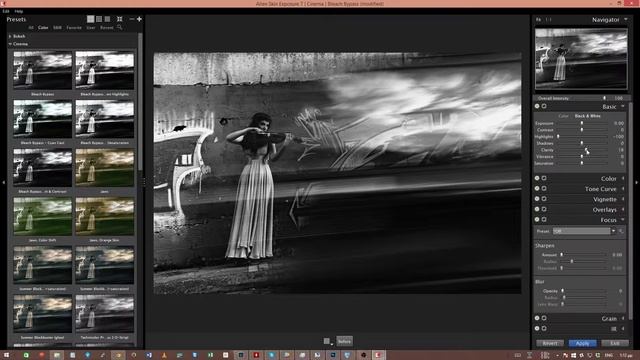This screenshot has width=640, height=360.
Task: Expand the Vignette panel arrow
Action: pos(623,199)
